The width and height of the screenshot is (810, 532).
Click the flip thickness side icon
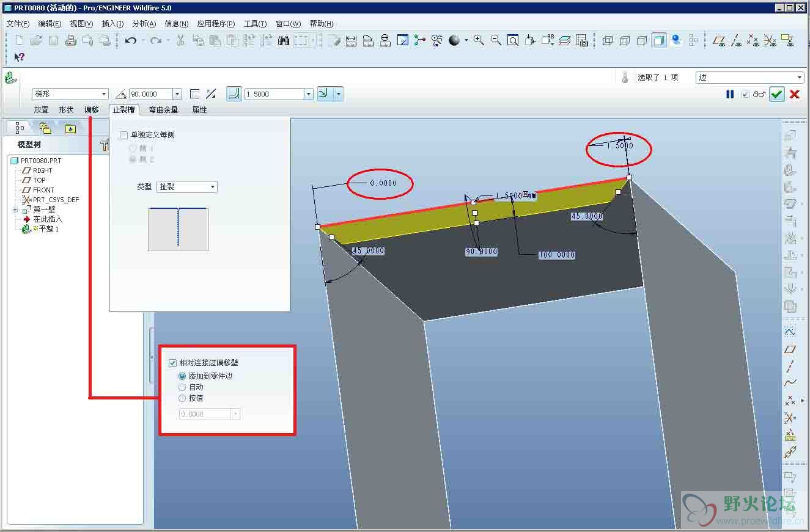pos(211,94)
